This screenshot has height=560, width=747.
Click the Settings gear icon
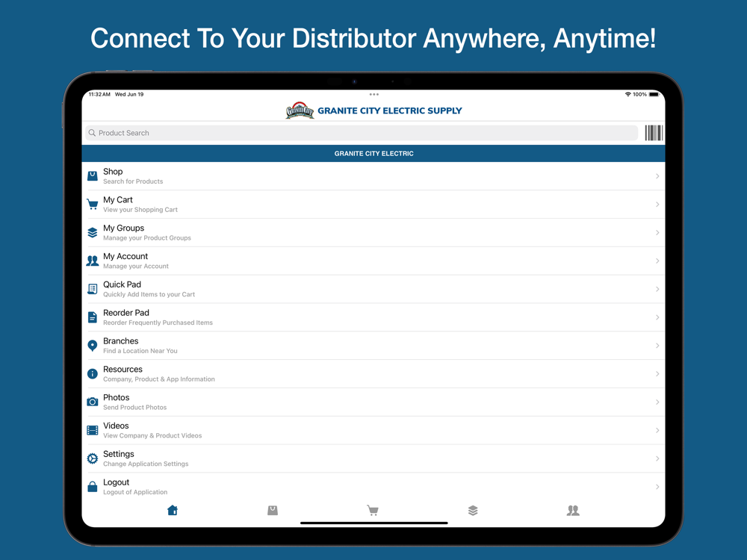coord(93,458)
